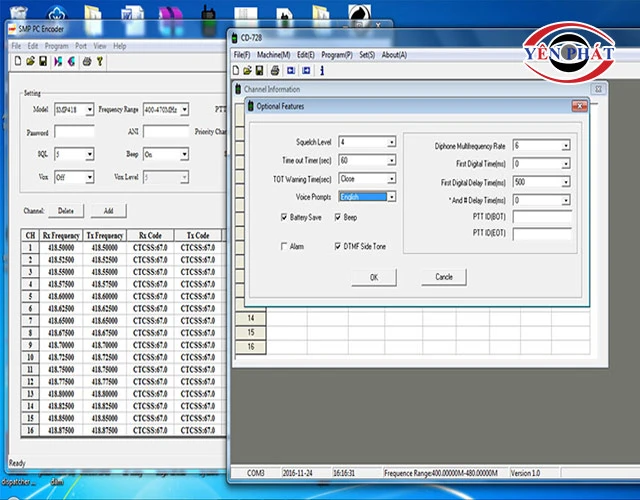640x500 pixels.
Task: Open the Machine(M) menu
Action: pos(273,54)
